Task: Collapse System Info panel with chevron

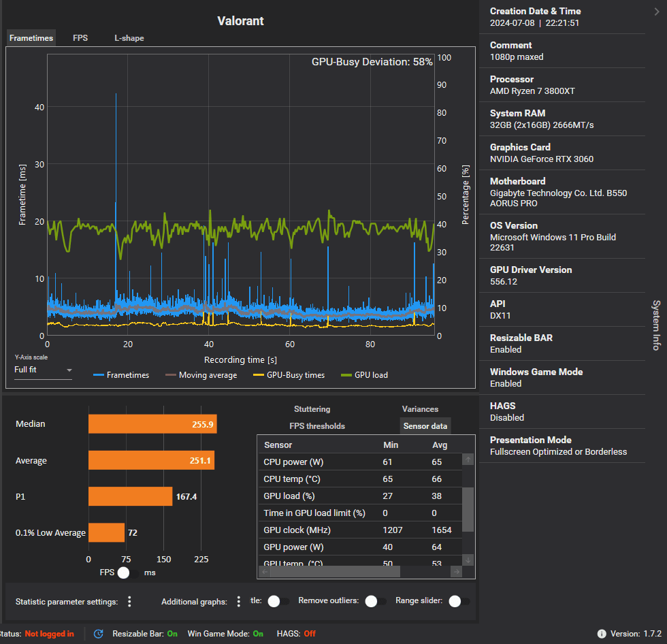Action: [657, 12]
